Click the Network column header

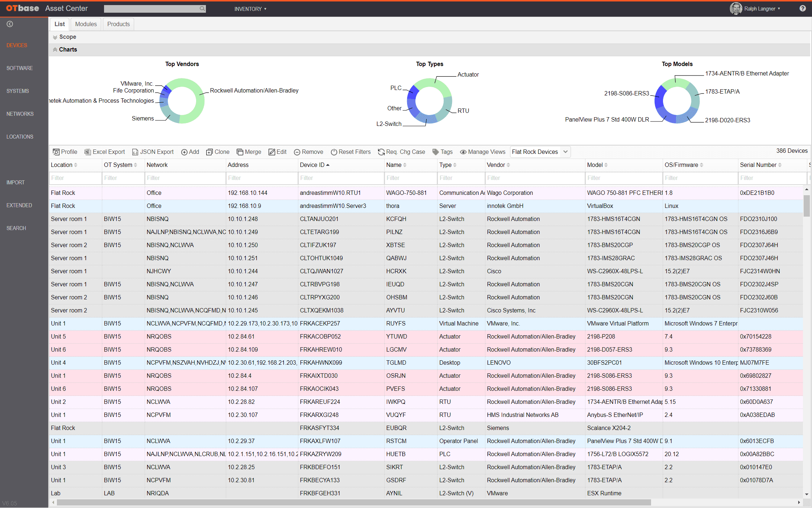pos(157,165)
